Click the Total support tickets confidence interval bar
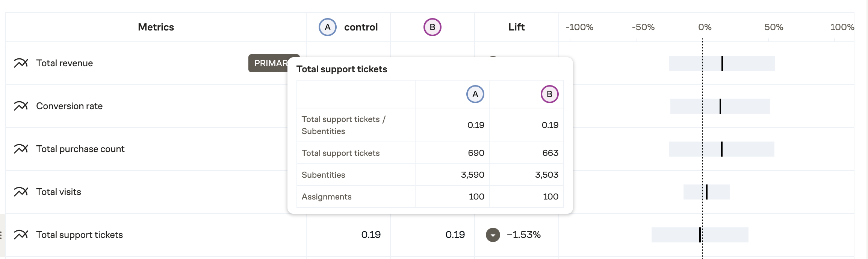868x259 pixels. [700, 235]
